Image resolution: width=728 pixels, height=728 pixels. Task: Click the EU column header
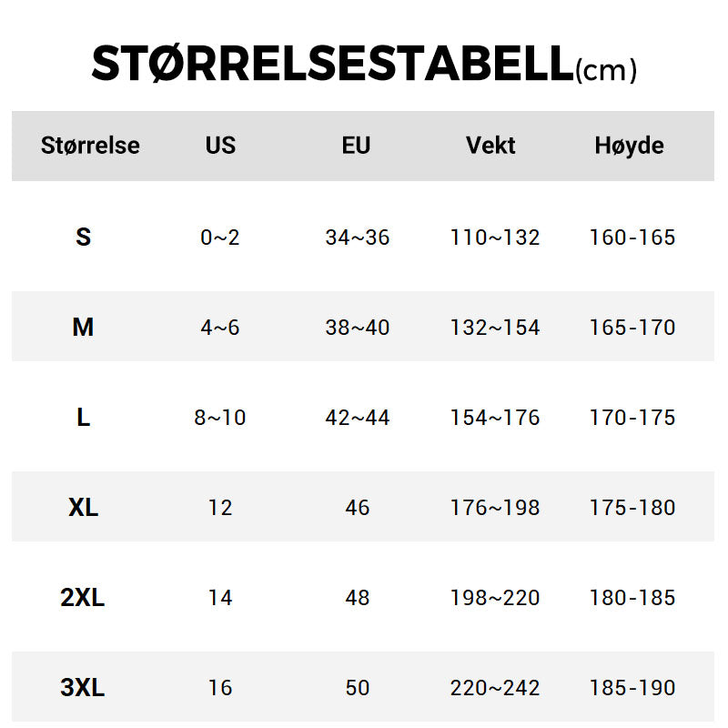point(357,146)
